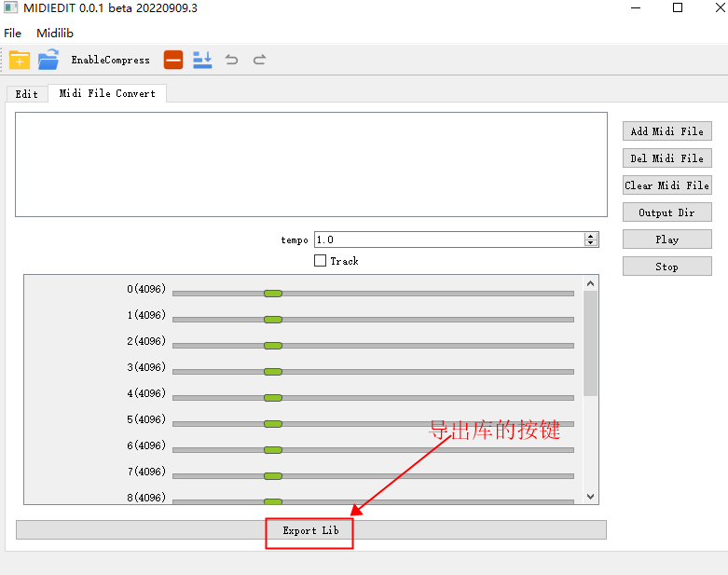Enable the Track checkbox
This screenshot has height=575, width=728.
coord(321,261)
